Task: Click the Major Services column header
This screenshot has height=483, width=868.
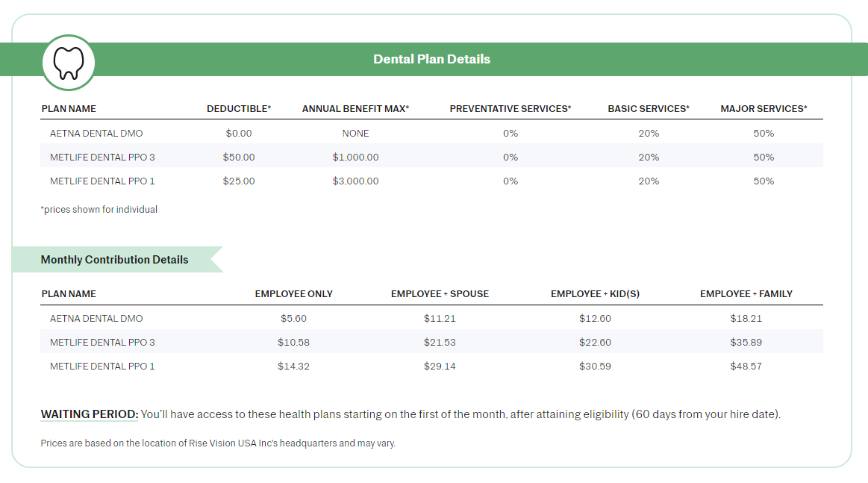Action: click(x=764, y=109)
